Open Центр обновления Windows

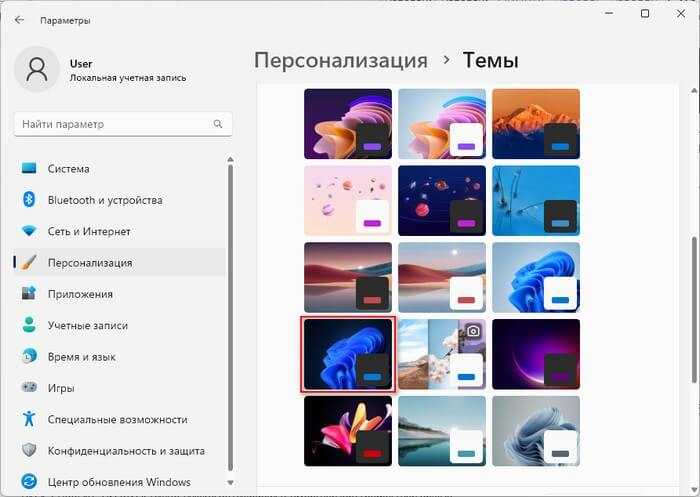(x=120, y=482)
